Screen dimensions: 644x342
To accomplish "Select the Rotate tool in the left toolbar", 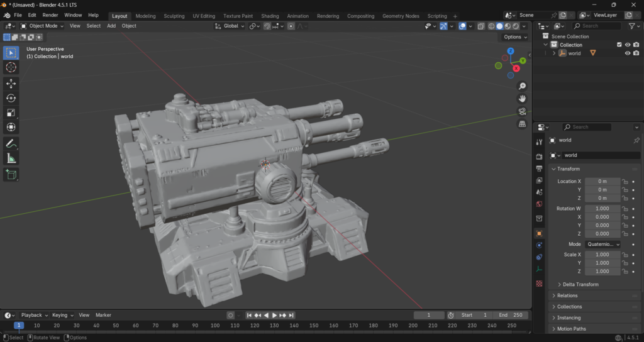I will (x=11, y=98).
